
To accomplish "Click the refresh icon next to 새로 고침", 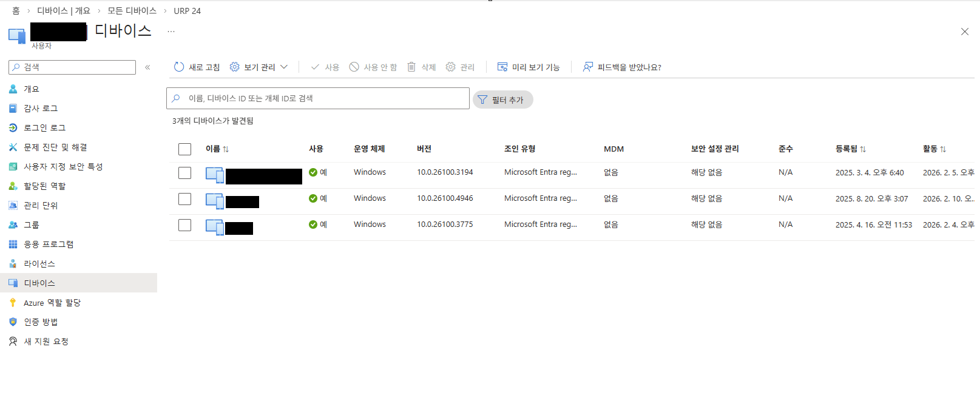I will [178, 67].
